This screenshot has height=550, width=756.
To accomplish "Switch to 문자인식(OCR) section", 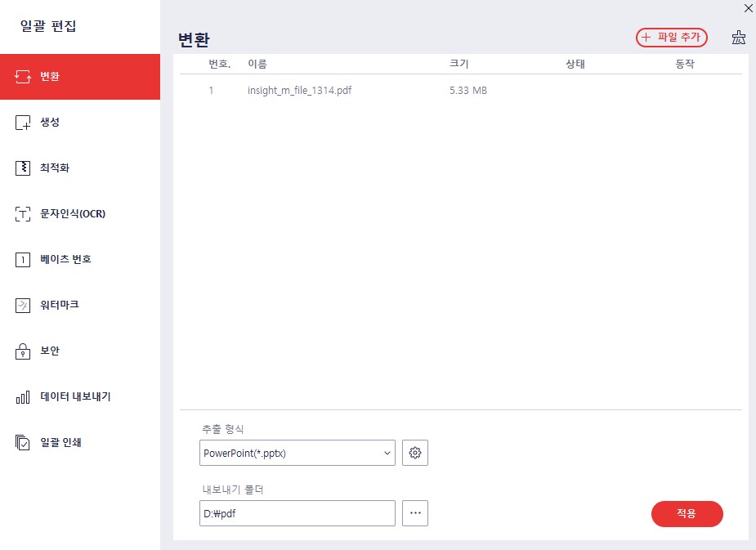I will (x=73, y=213).
